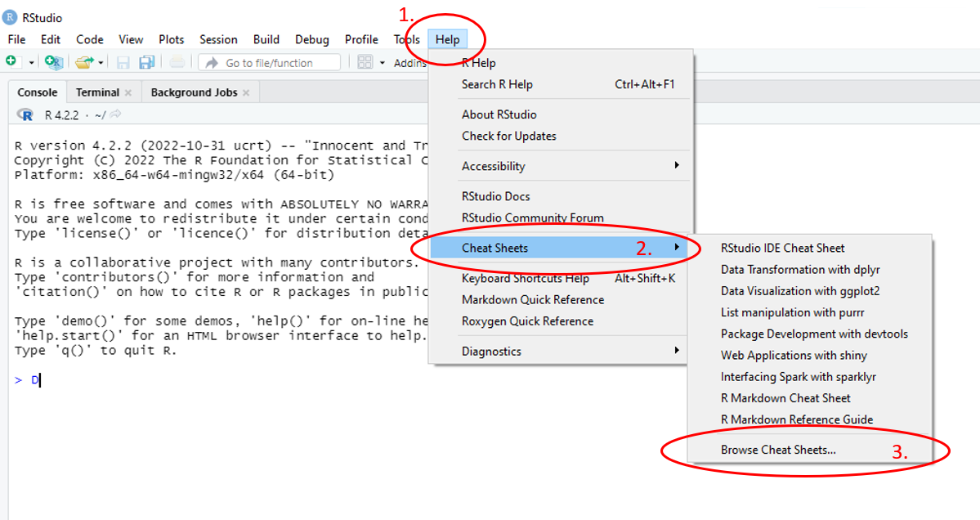Open RStudio IDE Cheat Sheet
Screen dimensions: 980x520
click(810, 248)
